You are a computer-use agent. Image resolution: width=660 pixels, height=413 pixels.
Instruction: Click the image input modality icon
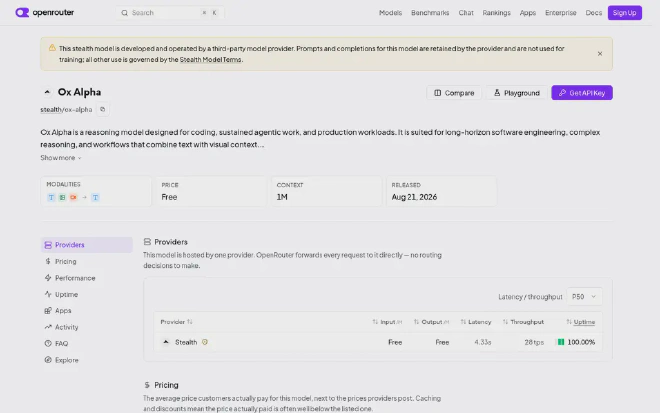pos(62,197)
